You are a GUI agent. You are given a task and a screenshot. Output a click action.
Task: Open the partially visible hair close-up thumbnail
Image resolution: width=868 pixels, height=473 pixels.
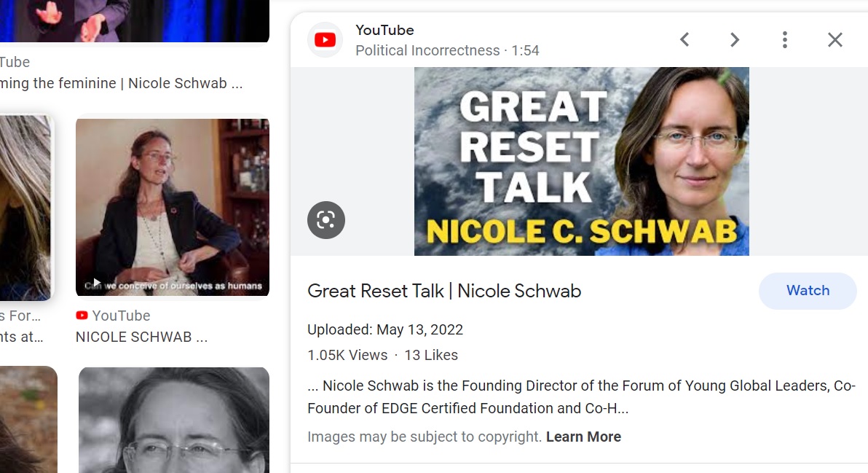(25, 207)
